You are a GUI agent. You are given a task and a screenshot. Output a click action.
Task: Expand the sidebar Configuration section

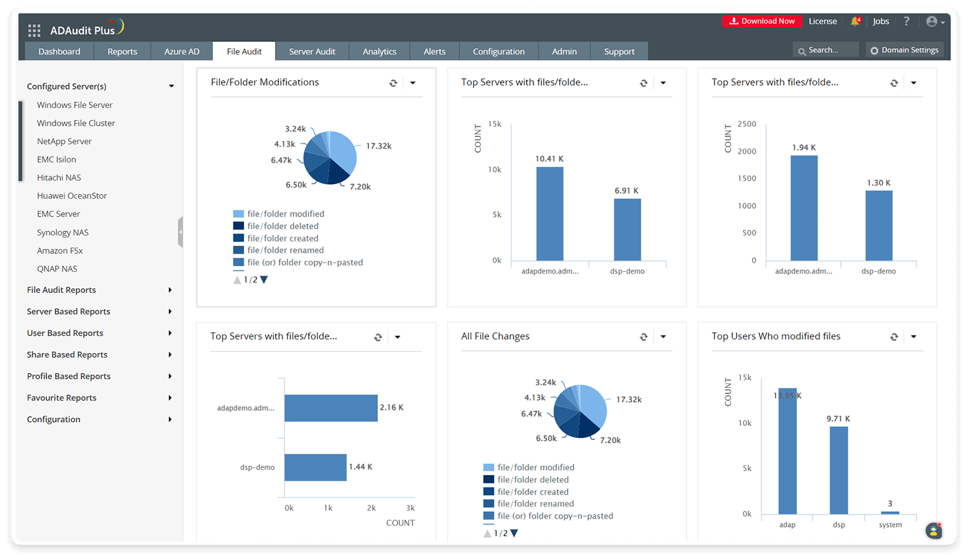click(170, 420)
